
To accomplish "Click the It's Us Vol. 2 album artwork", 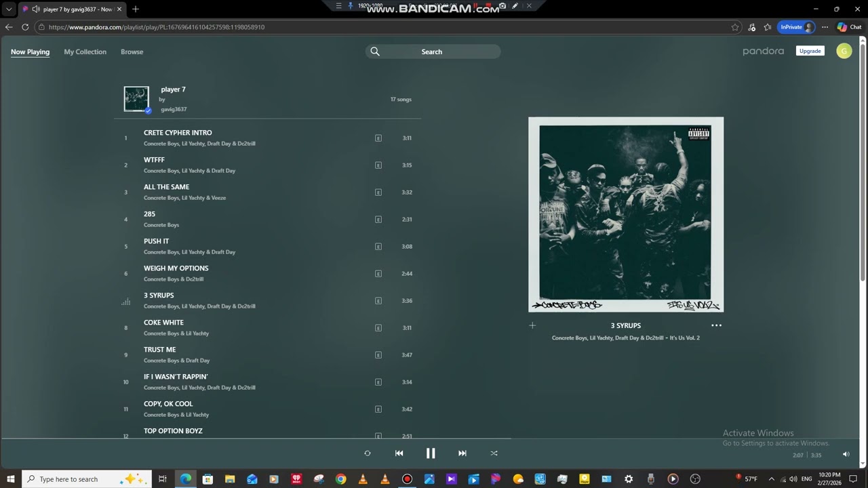I will 626,214.
